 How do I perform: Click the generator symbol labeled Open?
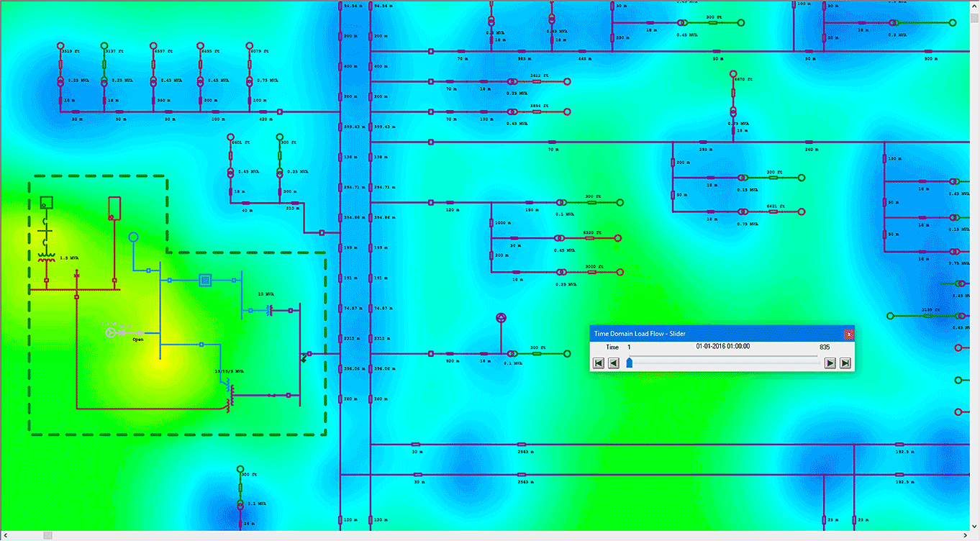111,332
